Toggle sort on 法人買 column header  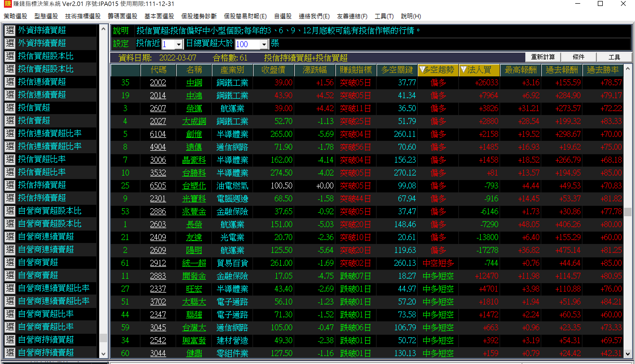(x=479, y=70)
